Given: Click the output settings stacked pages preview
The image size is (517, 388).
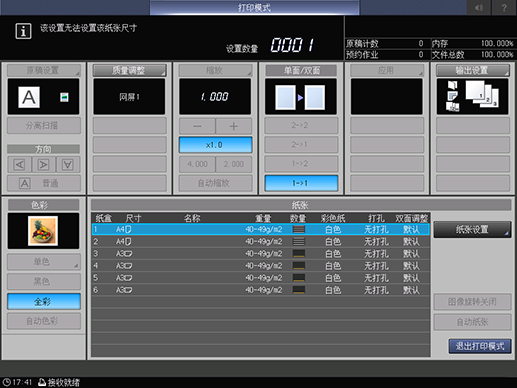Looking at the screenshot, I should click(472, 97).
